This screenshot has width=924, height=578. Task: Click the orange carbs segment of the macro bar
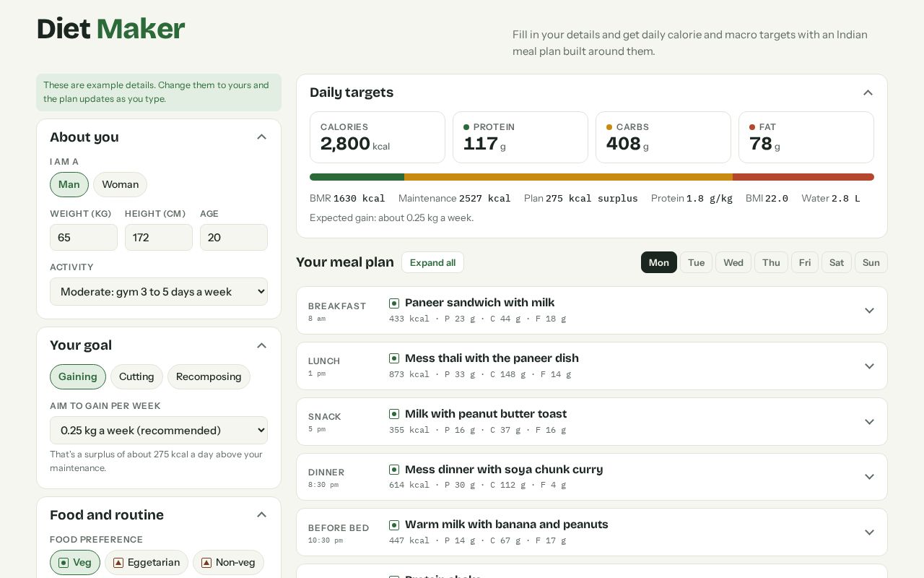tap(568, 177)
